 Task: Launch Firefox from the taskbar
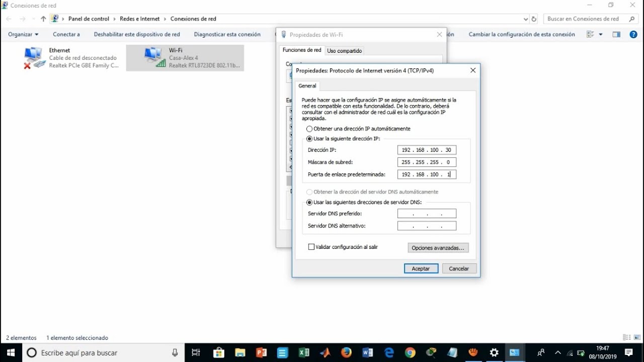coord(346,352)
